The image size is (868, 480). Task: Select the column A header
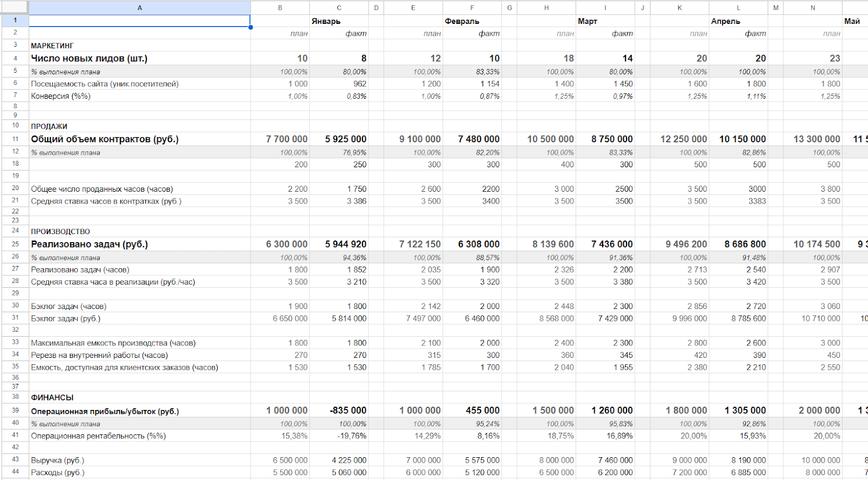(139, 8)
